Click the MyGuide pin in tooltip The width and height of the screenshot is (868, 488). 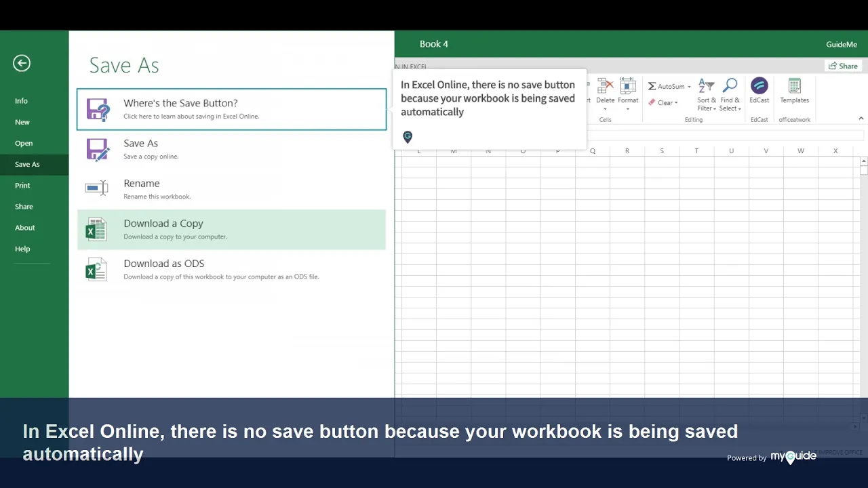tap(408, 137)
